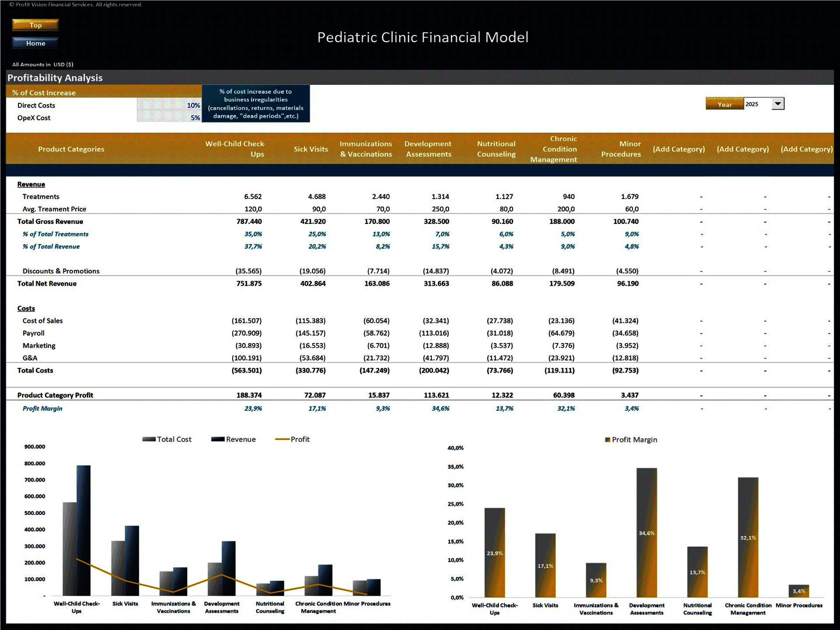The width and height of the screenshot is (840, 630).
Task: Click the Well-Child Check-Ups total cost bar
Action: click(x=70, y=549)
